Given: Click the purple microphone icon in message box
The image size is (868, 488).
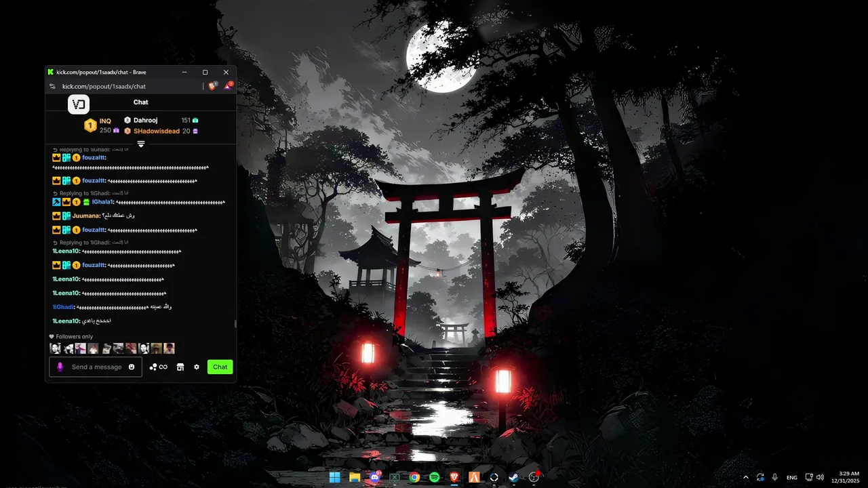Looking at the screenshot, I should (x=60, y=367).
